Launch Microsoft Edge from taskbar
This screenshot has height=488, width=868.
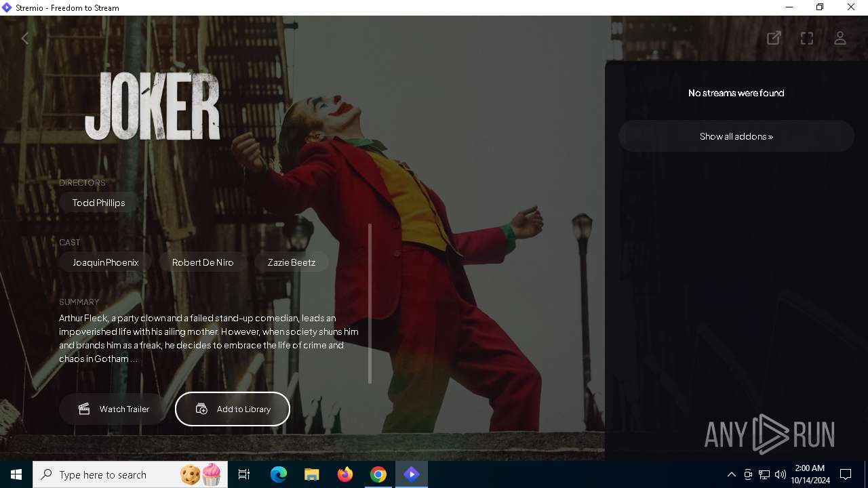pos(279,474)
